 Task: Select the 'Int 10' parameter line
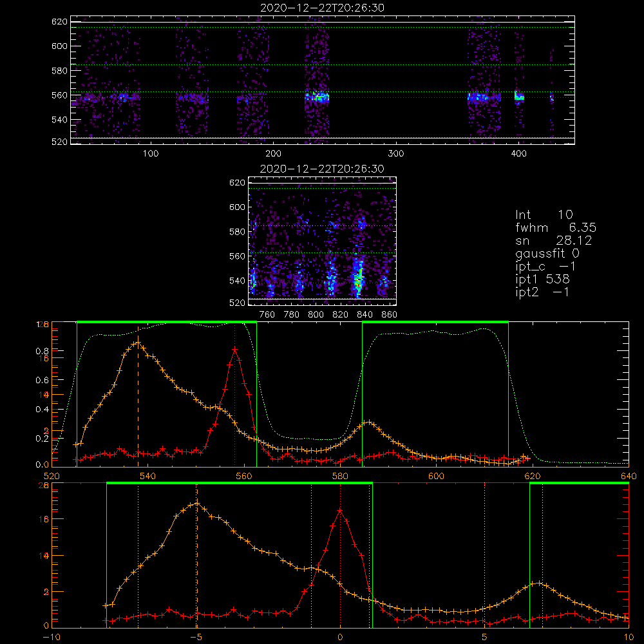[544, 214]
